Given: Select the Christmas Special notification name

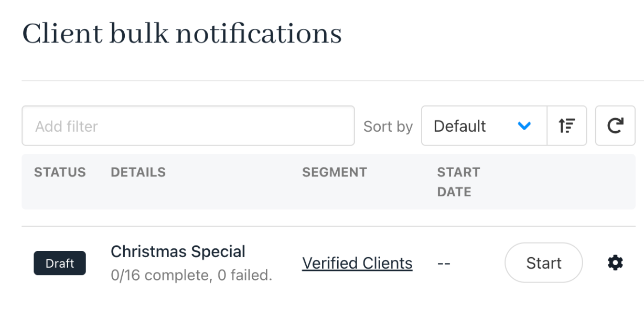Looking at the screenshot, I should point(178,251).
